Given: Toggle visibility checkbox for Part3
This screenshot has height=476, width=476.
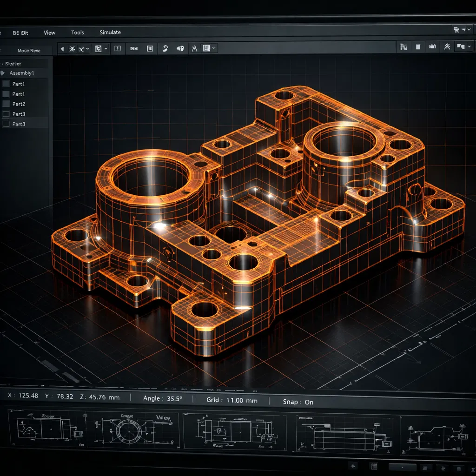Looking at the screenshot, I should coord(7,114).
